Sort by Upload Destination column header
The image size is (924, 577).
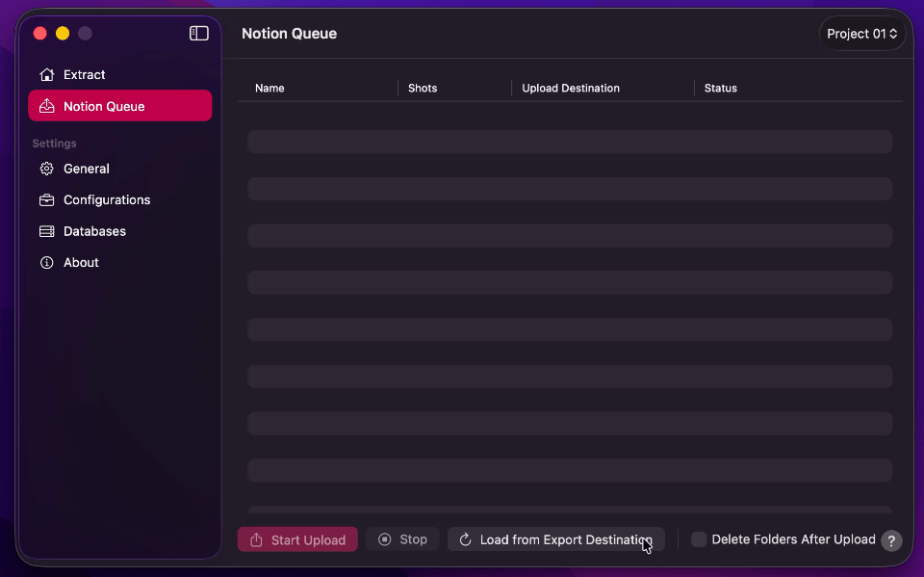click(571, 88)
